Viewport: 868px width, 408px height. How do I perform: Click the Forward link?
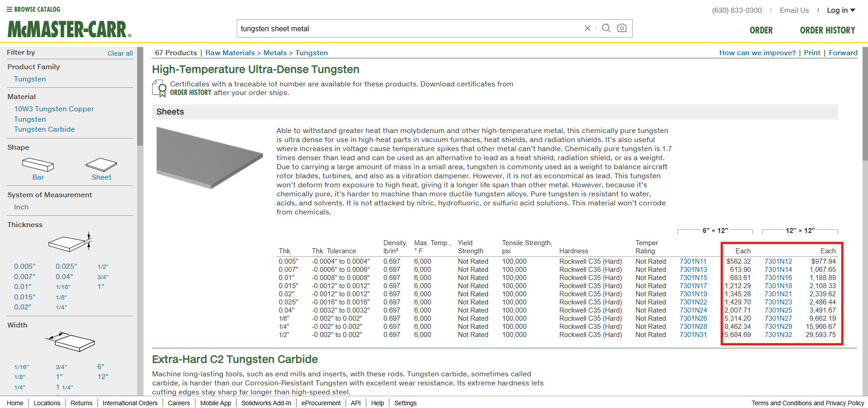[843, 53]
